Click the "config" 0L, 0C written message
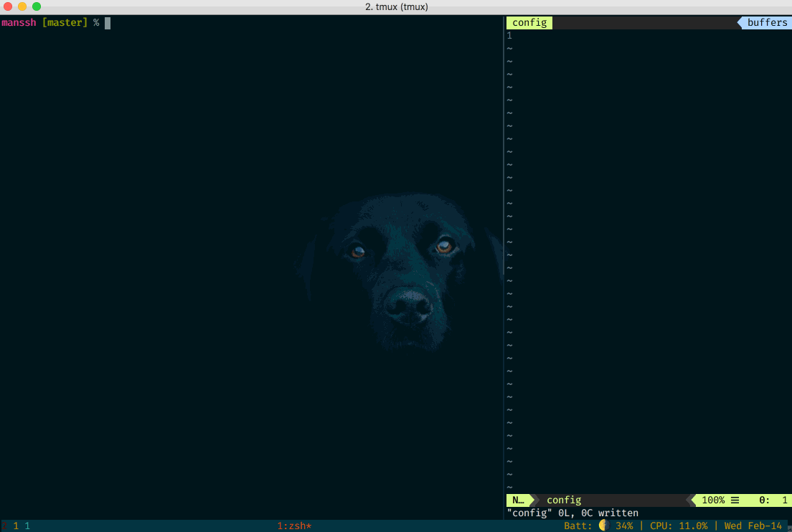792x532 pixels. [572, 513]
